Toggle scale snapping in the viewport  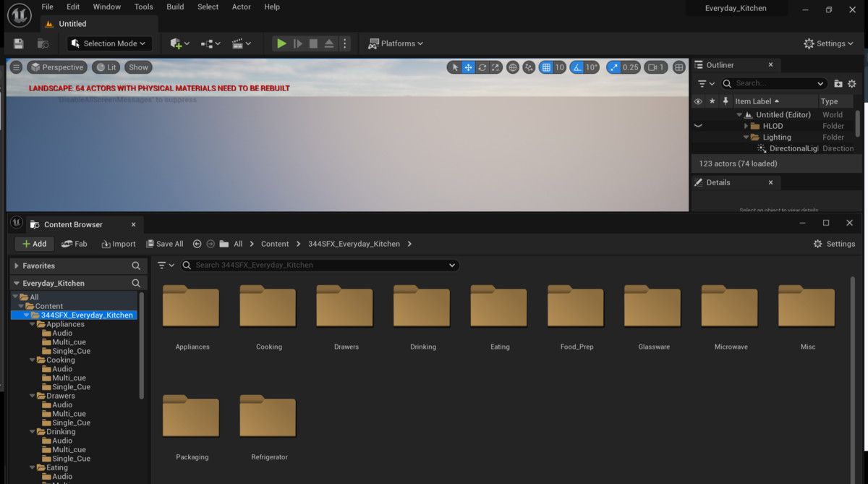614,67
